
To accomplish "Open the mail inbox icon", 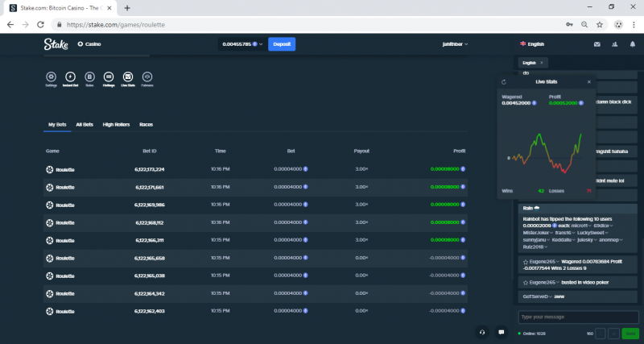I will tap(597, 44).
